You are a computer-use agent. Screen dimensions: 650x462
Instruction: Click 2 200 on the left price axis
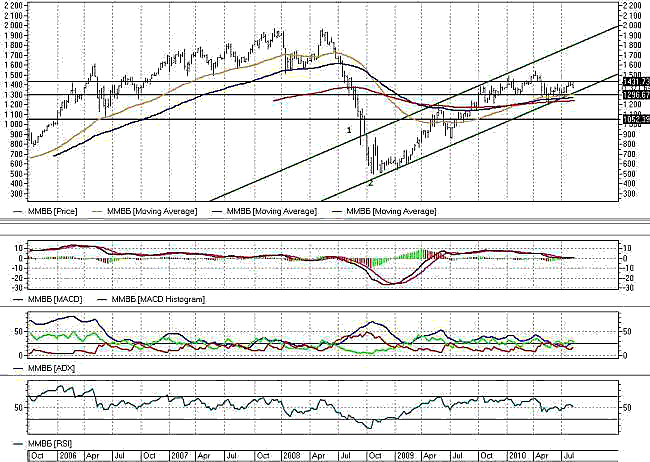pos(12,5)
